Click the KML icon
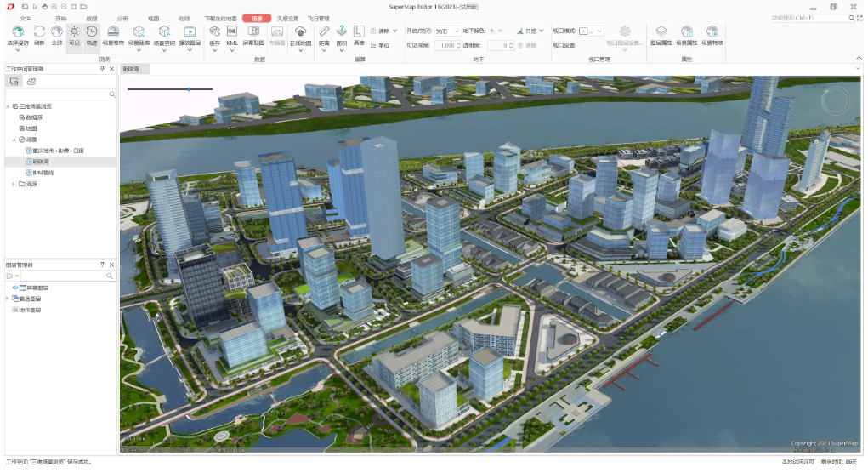Viewport: 868px width, 473px height. pos(232,31)
